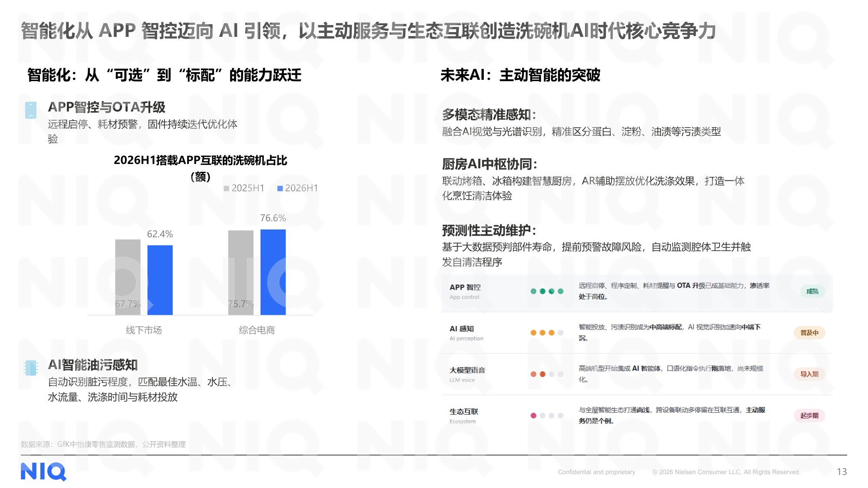Image resolution: width=868 pixels, height=488 pixels.
Task: Click the 大模型语音 row label
Action: click(x=467, y=370)
